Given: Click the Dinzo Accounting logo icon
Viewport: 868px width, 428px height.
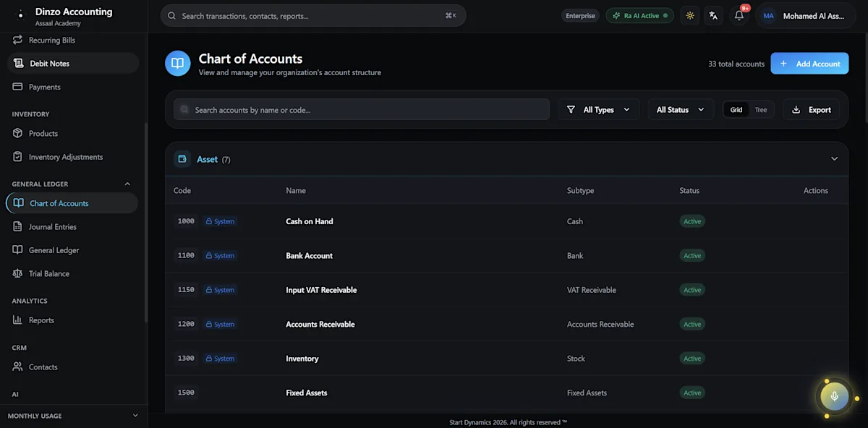Looking at the screenshot, I should tap(20, 14).
